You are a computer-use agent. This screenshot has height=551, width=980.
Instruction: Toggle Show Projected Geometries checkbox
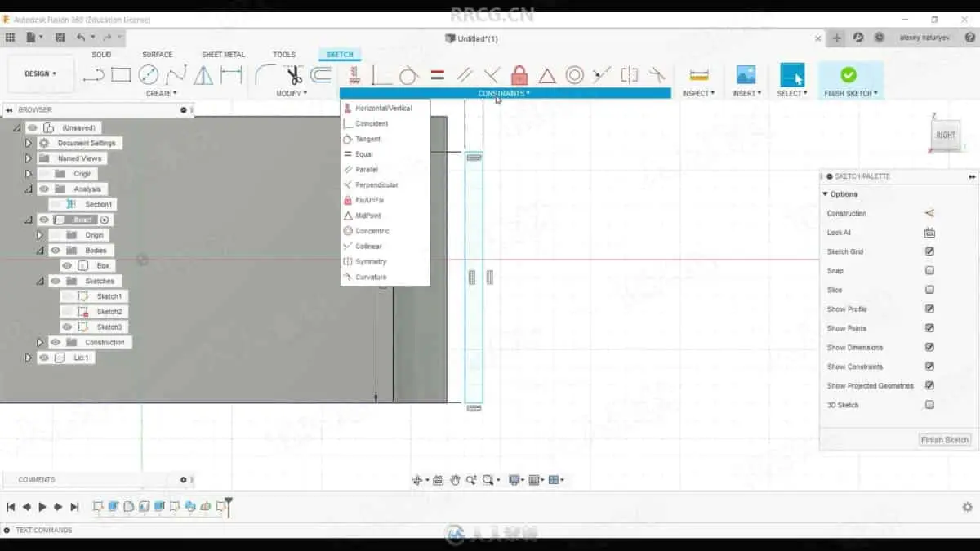point(929,386)
